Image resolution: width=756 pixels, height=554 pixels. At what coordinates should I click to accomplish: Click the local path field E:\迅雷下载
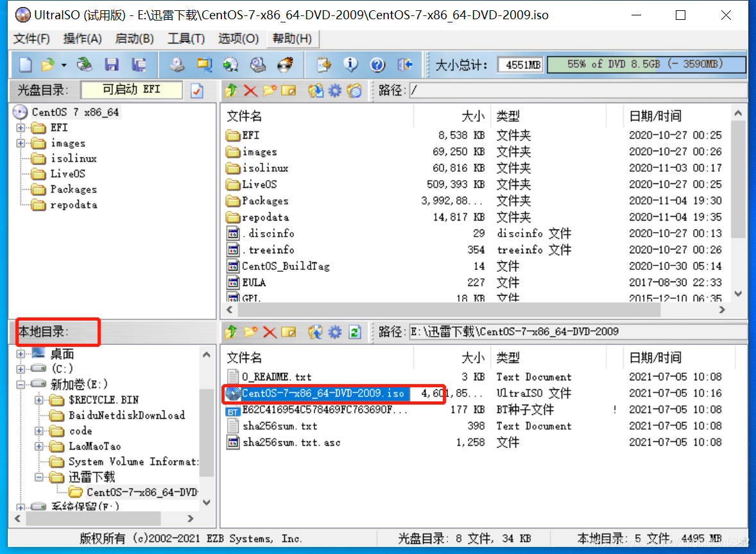pyautogui.click(x=578, y=332)
